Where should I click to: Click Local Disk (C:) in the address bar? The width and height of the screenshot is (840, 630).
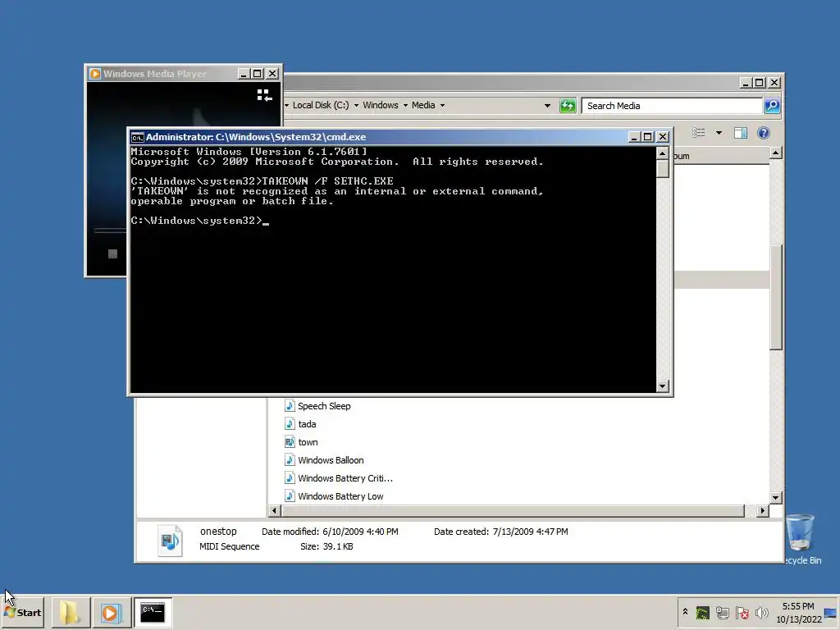click(x=321, y=105)
